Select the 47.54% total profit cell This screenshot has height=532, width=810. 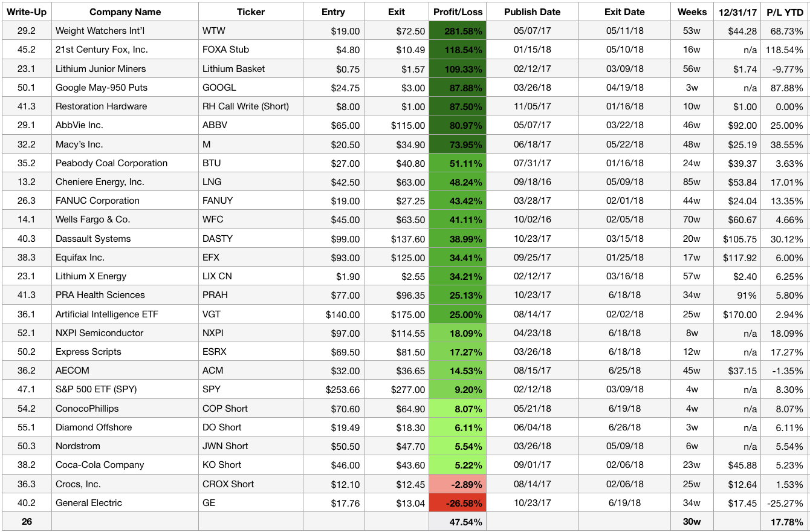(458, 522)
